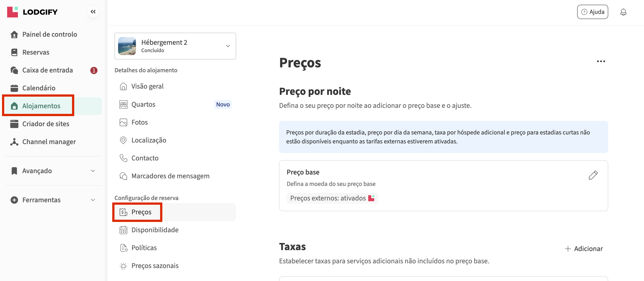Viewport: 644px width, 281px height.
Task: Open Localização settings
Action: [x=148, y=140]
